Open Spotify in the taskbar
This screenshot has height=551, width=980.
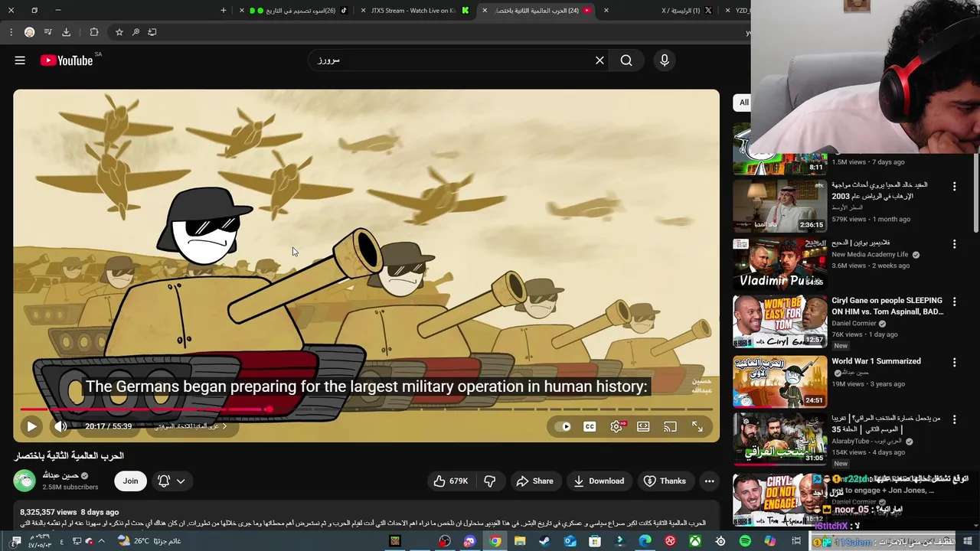click(x=745, y=541)
